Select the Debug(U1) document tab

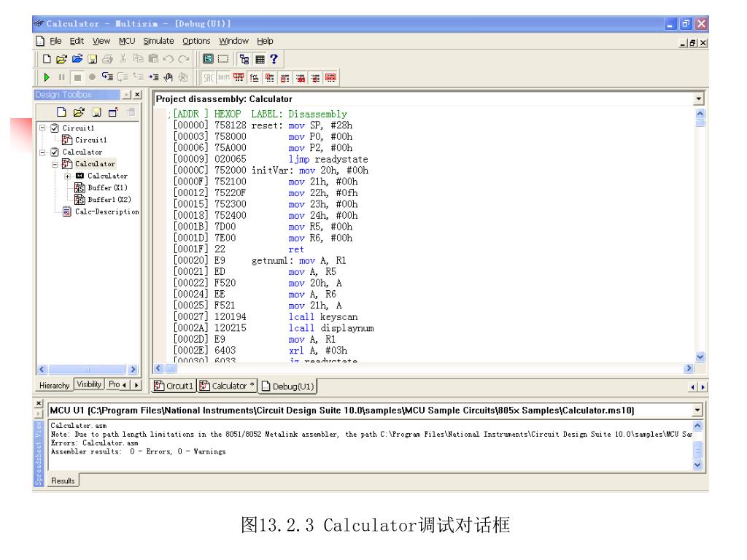click(287, 386)
